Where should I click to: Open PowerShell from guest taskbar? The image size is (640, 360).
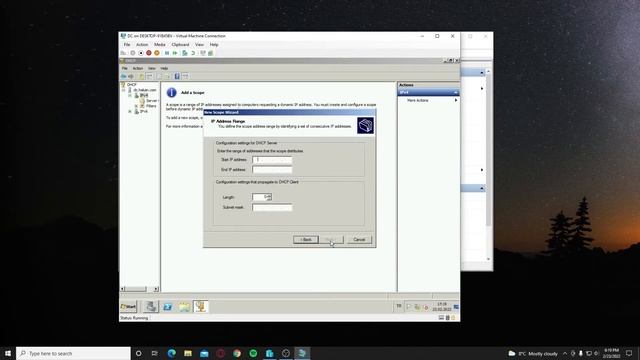167,307
